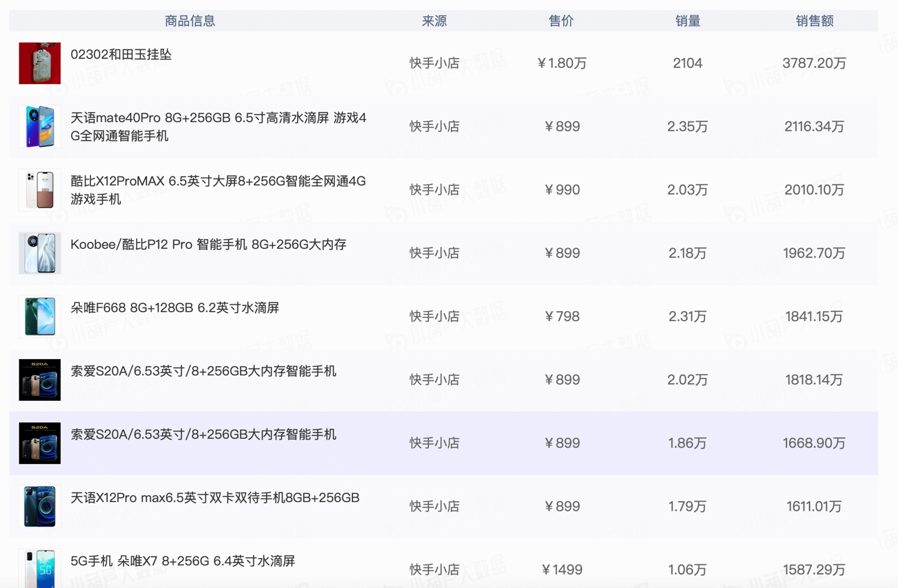Click the 朵唯F668 green phone thumbnail
This screenshot has height=588, width=898.
tap(40, 316)
